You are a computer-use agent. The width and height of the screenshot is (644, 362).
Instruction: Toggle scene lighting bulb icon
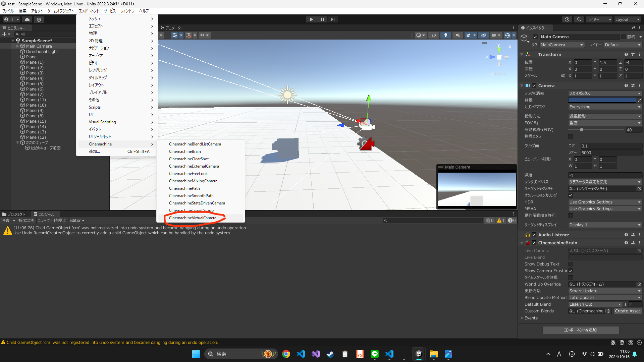point(445,35)
